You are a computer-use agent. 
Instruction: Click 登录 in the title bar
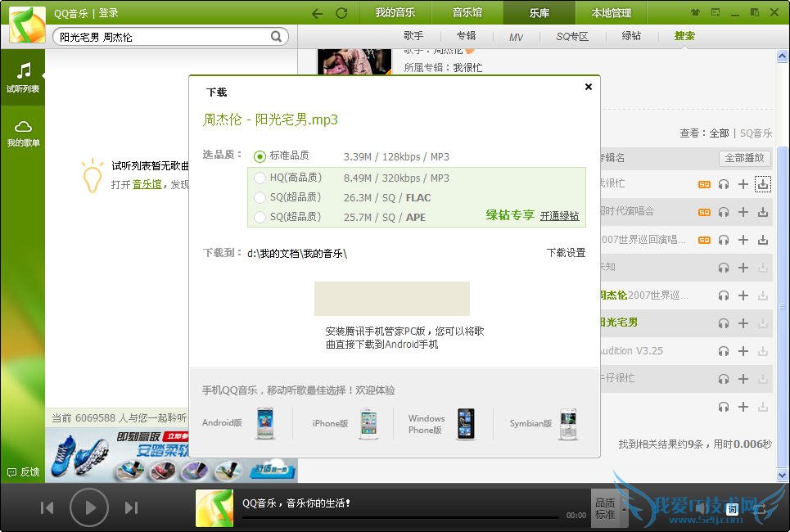tap(108, 13)
